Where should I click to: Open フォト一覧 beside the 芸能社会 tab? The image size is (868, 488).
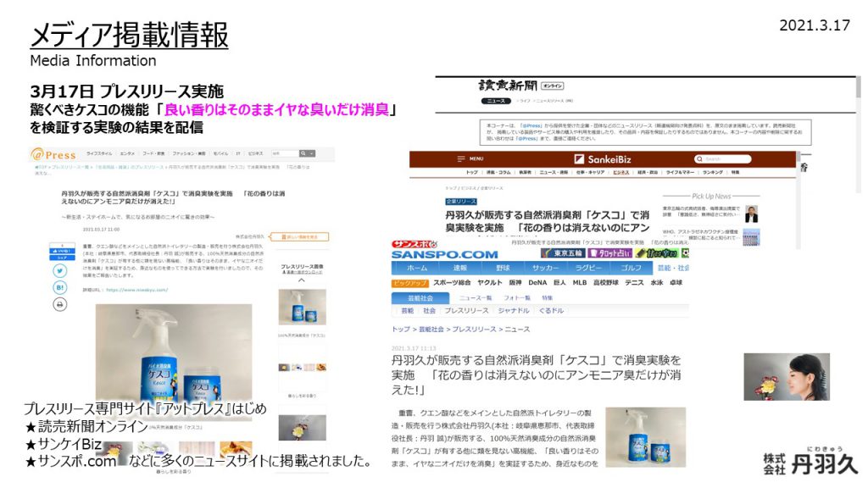[517, 298]
